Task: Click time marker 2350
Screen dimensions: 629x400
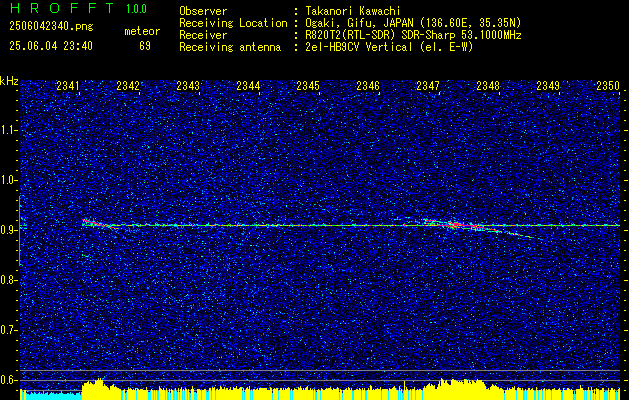Action: (x=608, y=85)
